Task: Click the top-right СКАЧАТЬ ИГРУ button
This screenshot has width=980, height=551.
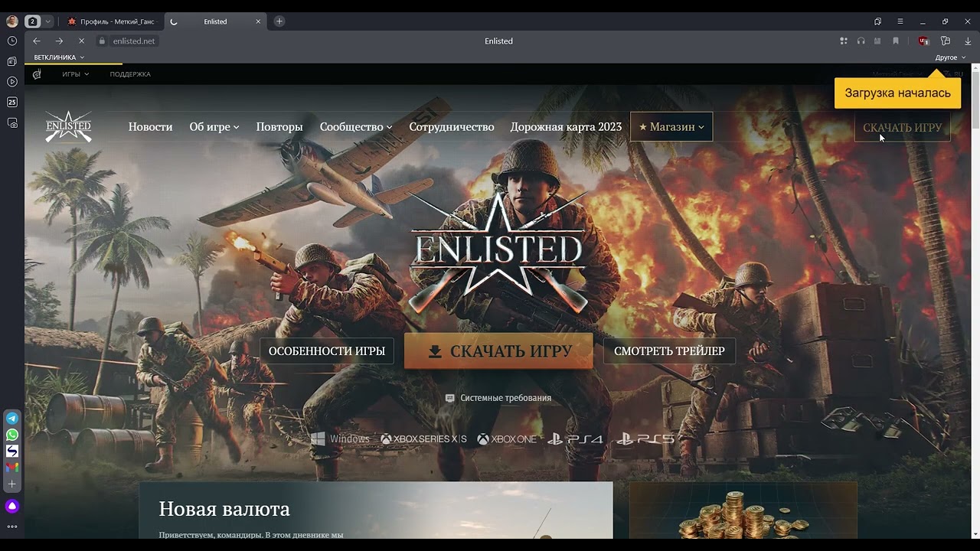Action: tap(902, 128)
